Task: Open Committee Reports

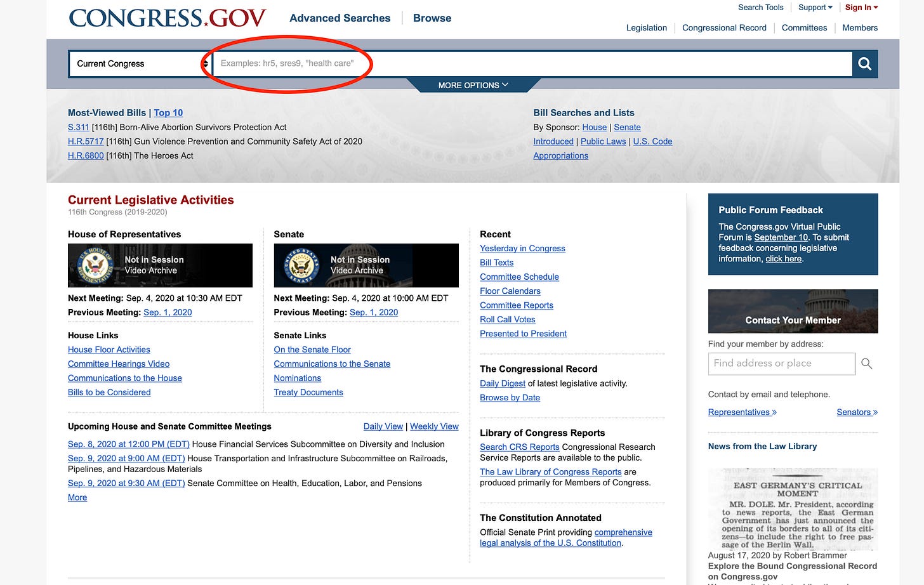Action: [x=517, y=305]
